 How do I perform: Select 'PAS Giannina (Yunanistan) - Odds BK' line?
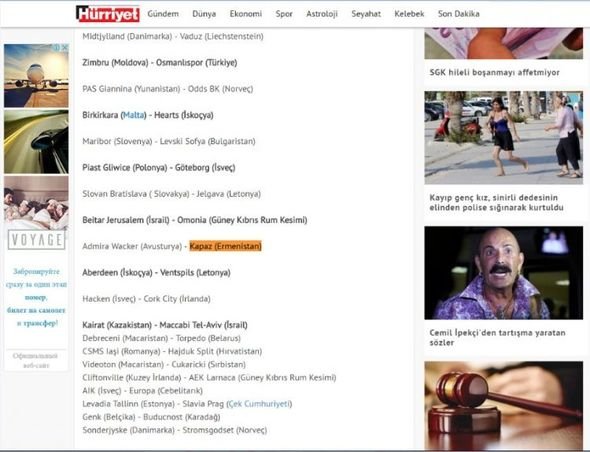coord(168,89)
